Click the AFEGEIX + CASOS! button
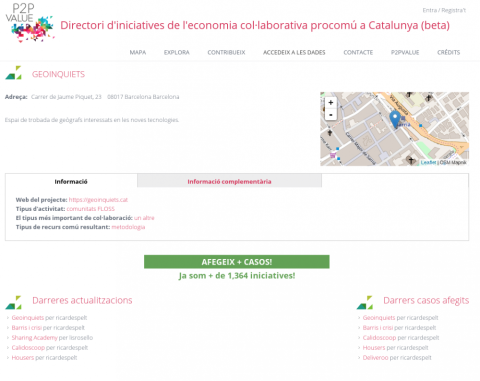 tap(237, 262)
